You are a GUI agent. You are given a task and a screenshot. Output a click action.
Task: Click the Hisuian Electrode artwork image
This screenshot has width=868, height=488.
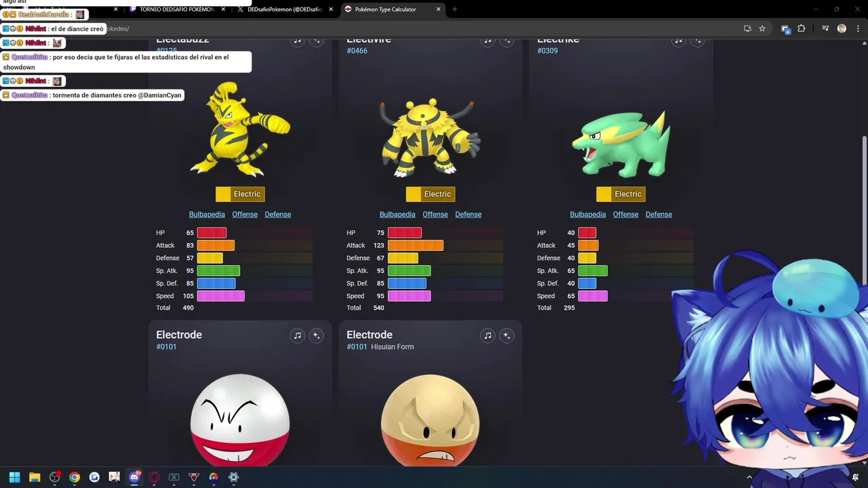[431, 419]
